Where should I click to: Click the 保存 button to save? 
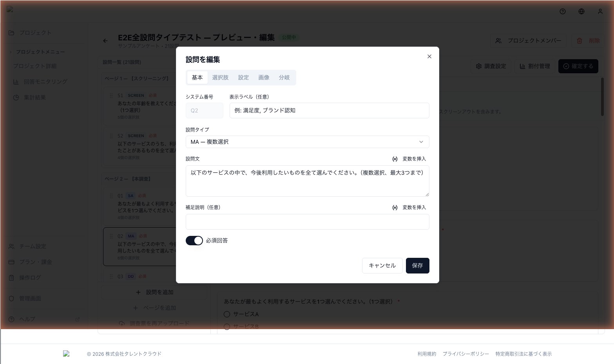point(417,265)
